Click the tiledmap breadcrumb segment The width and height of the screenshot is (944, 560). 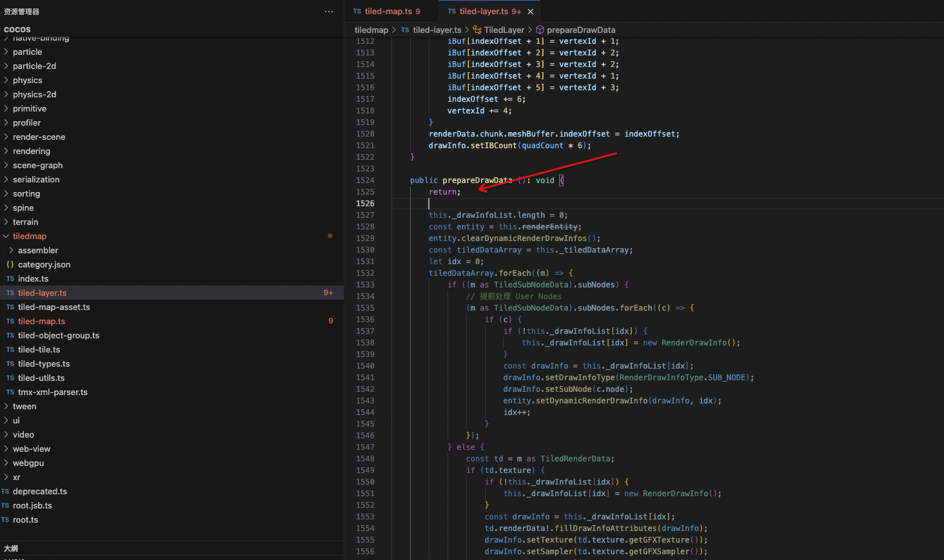pos(371,30)
